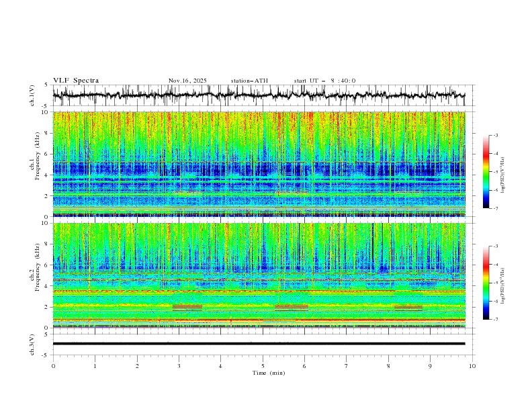The image size is (532, 411).
Task: Click the ch.1 spectrogram color scale bar
Action: pyautogui.click(x=486, y=172)
